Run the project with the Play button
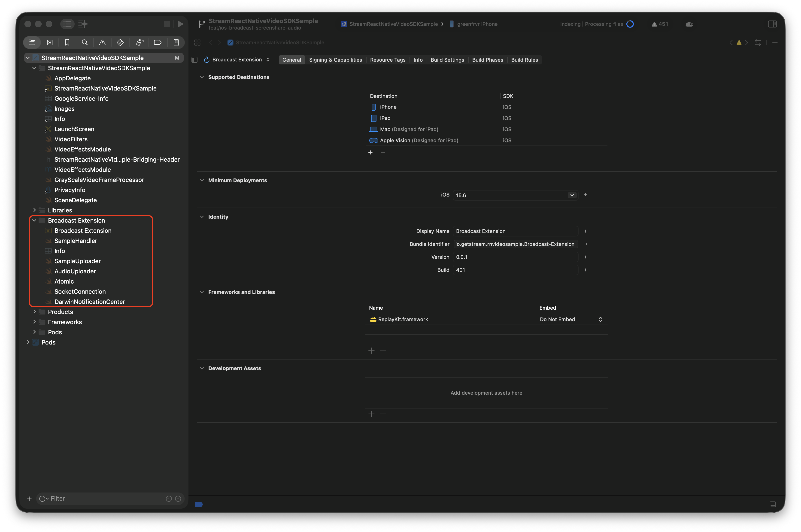The width and height of the screenshot is (801, 532). point(180,24)
